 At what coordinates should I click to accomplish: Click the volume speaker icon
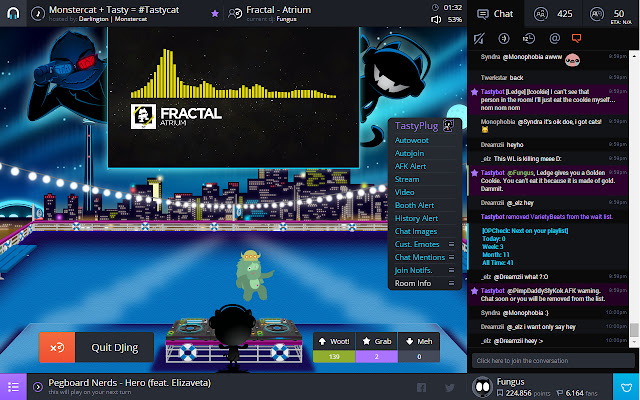(x=436, y=19)
